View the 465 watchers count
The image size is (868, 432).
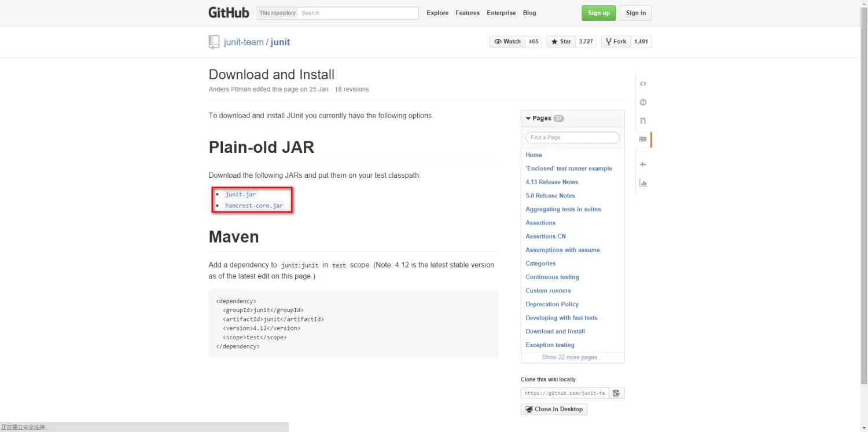coord(534,42)
